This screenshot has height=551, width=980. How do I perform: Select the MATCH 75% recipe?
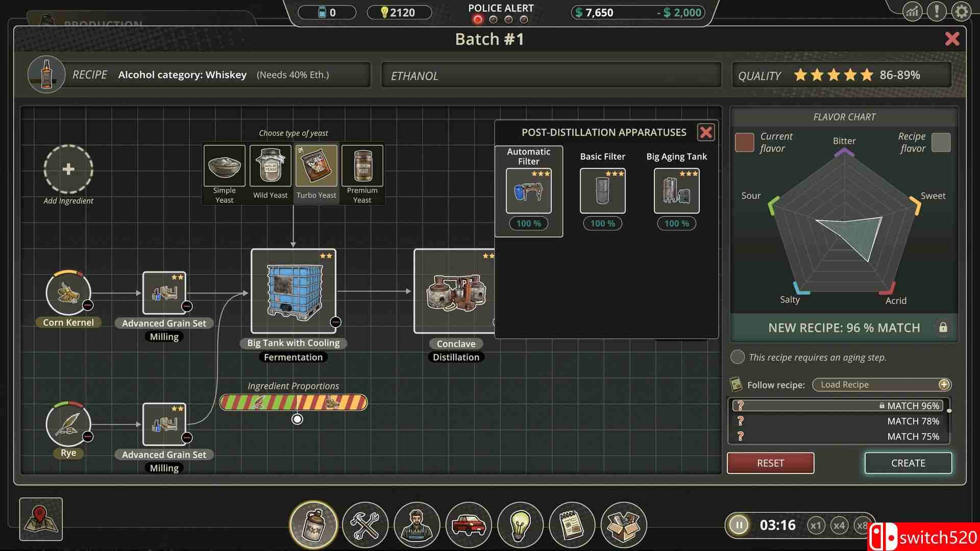837,436
